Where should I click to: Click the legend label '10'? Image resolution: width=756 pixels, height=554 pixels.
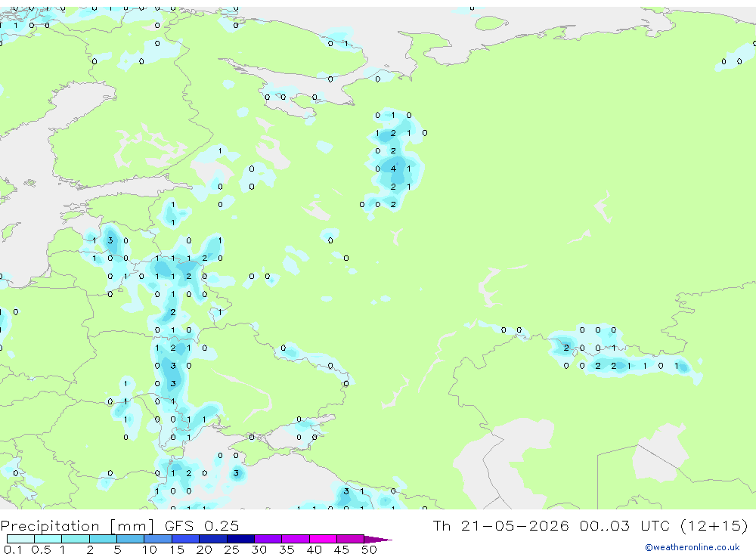149,549
